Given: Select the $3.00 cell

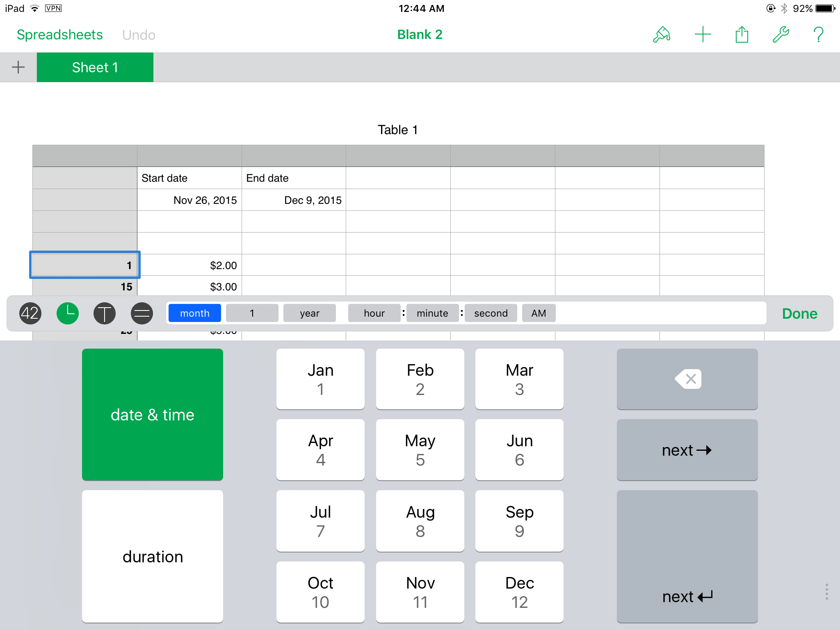Looking at the screenshot, I should 189,286.
